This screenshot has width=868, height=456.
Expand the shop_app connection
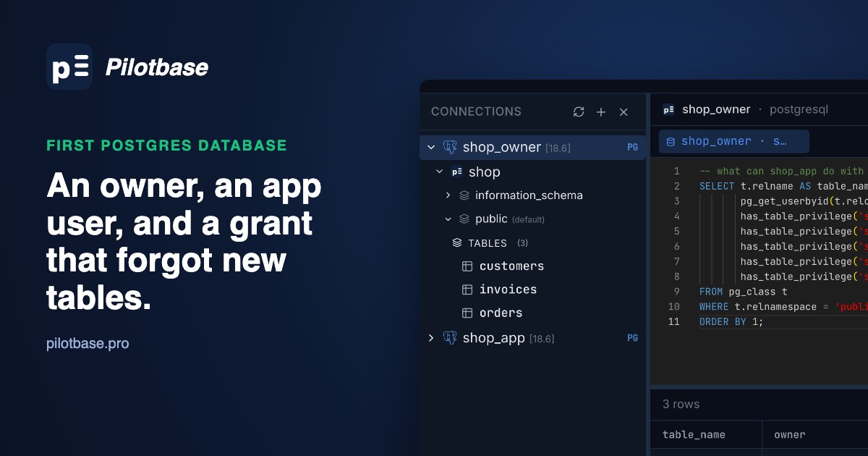(x=431, y=338)
